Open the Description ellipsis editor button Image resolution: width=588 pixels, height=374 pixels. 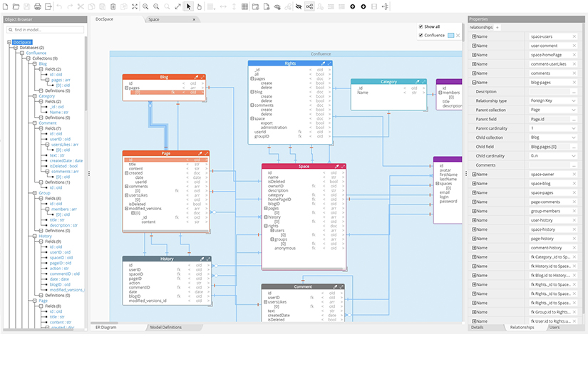tap(574, 92)
